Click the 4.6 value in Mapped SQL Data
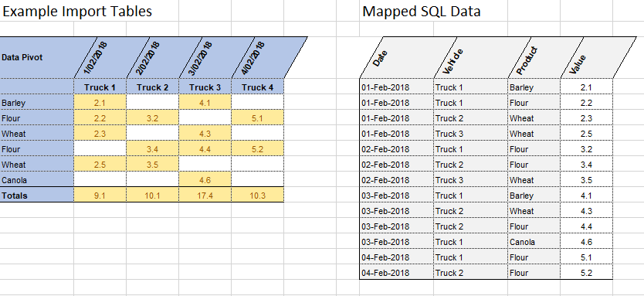Viewport: 644px width, 296px height. coord(587,242)
